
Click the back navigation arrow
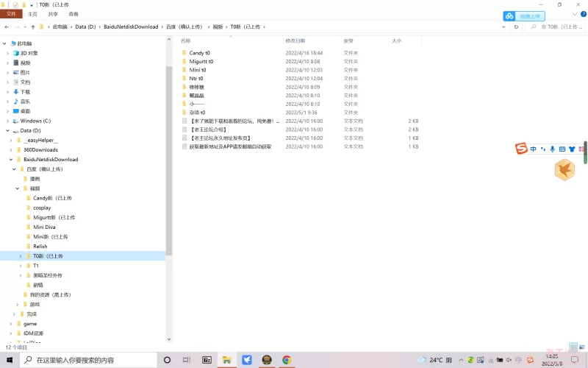pyautogui.click(x=6, y=27)
